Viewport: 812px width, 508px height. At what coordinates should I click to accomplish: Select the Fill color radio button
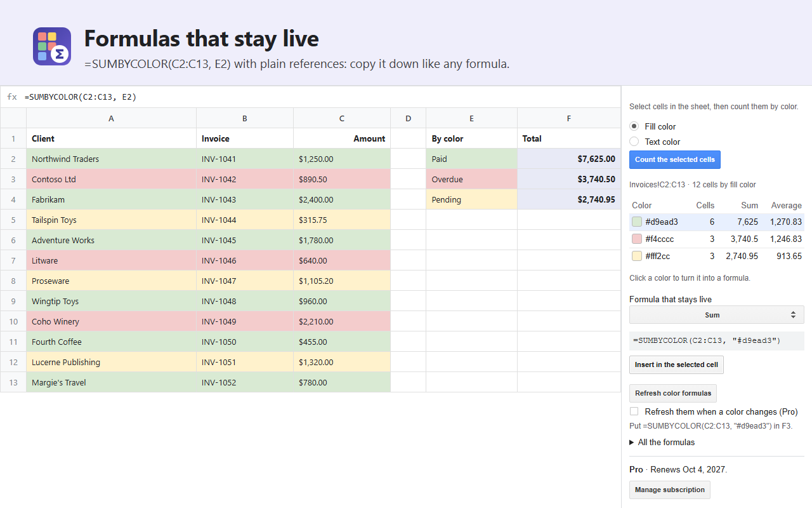coord(634,126)
